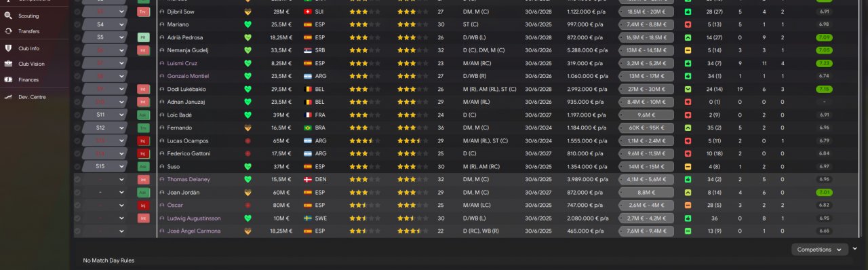This screenshot has width=868, height=270.
Task: Click Joan Jordán's orange morale heart icon
Action: 248,192
